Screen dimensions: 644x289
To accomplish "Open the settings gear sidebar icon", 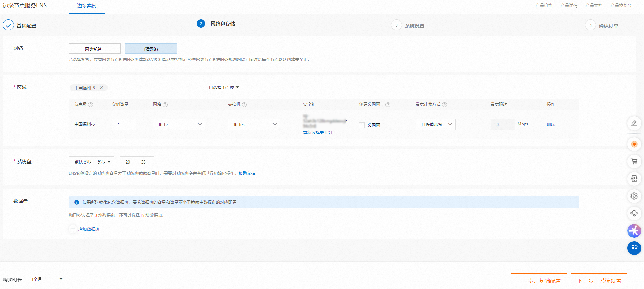I will [x=634, y=196].
